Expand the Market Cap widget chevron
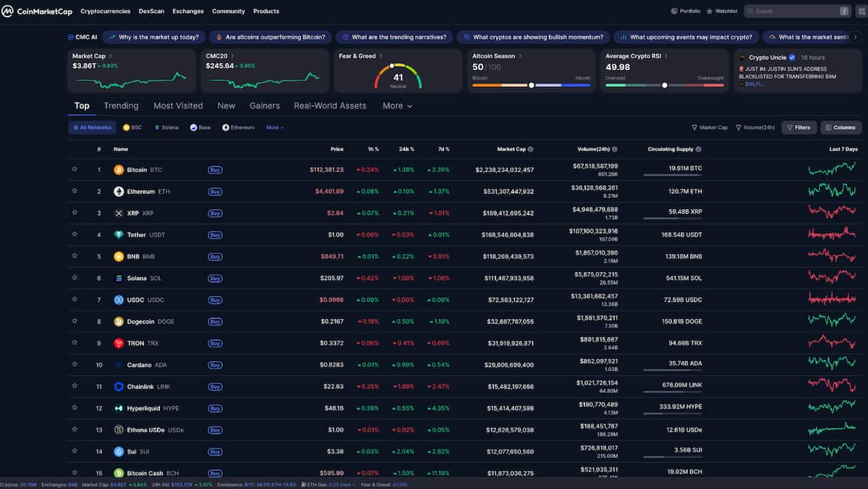 click(110, 56)
